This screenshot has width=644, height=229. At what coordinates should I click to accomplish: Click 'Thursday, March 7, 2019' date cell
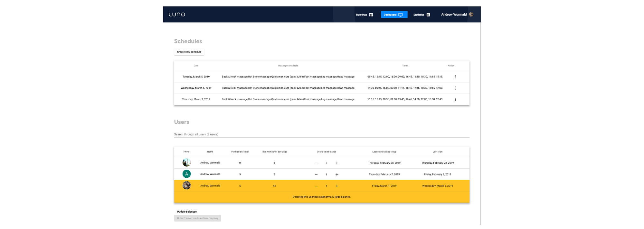pyautogui.click(x=196, y=99)
